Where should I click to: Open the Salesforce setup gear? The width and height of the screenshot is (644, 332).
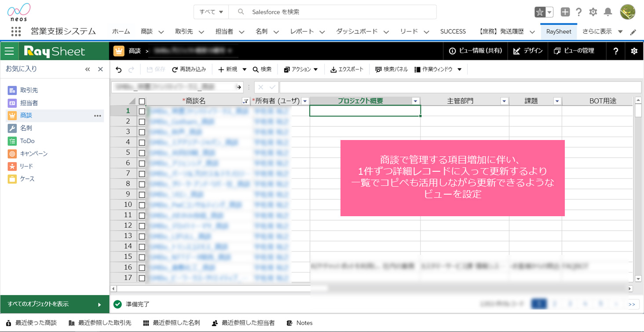(593, 12)
